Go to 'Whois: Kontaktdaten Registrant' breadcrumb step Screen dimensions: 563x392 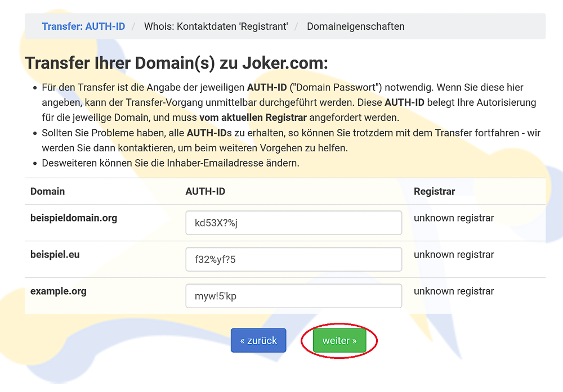(x=216, y=26)
